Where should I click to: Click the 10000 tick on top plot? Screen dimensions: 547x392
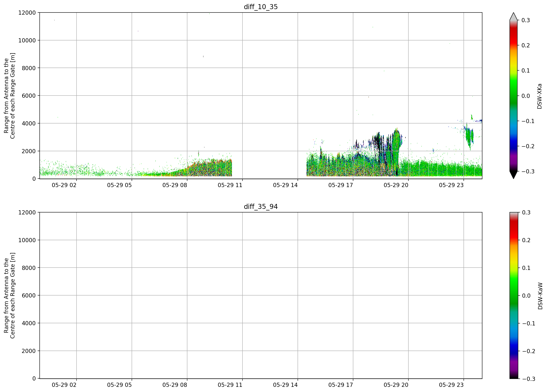[x=27, y=40]
